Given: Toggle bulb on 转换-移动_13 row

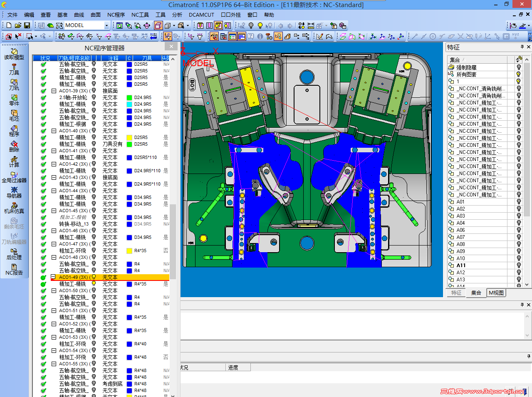Looking at the screenshot, I should coord(94,224).
